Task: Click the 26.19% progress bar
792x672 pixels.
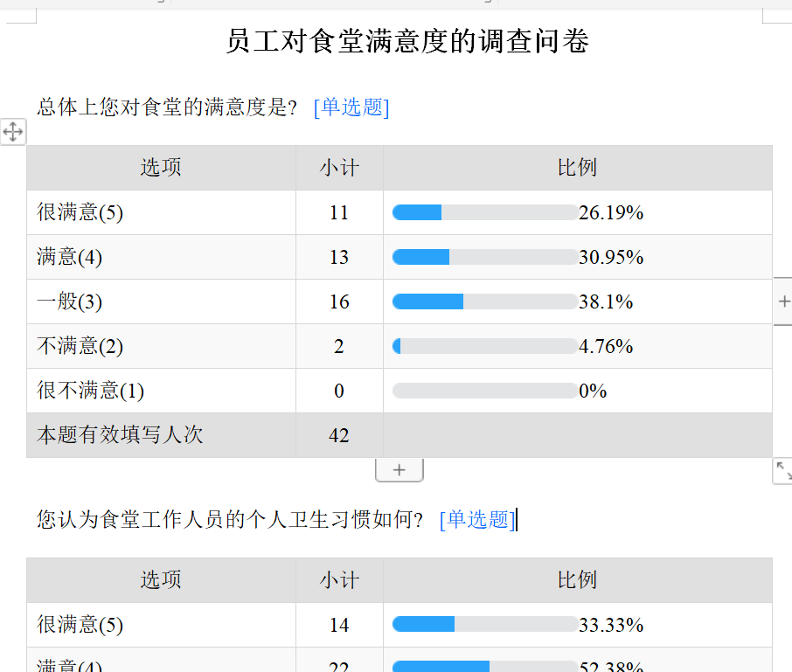Action: pos(485,212)
